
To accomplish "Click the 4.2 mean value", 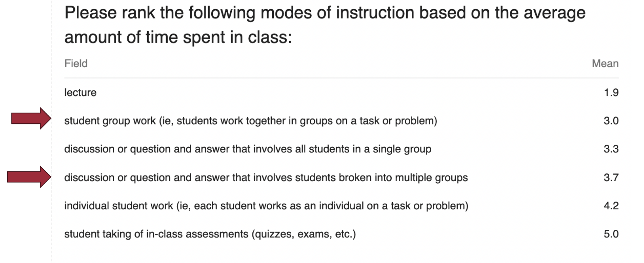I will tap(611, 206).
